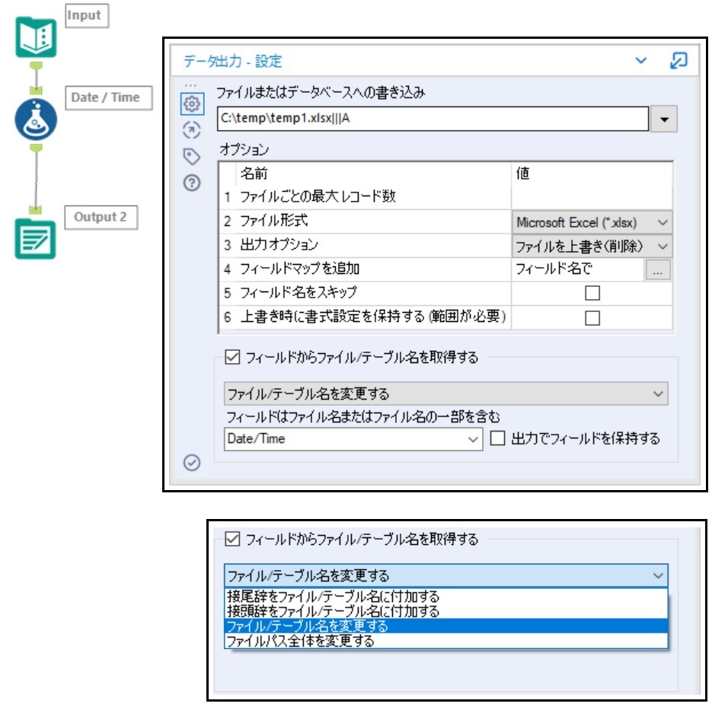Open the 出力オプション ファイルを上書き dropdown
Image resolution: width=728 pixels, height=710 pixels.
(592, 246)
